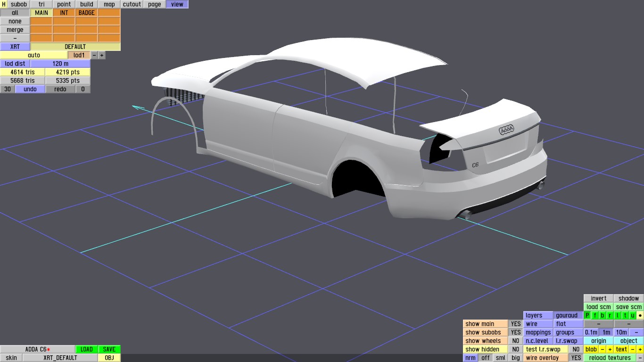Switch to gouraud shading mode
Image resolution: width=644 pixels, height=362 pixels.
(x=569, y=315)
